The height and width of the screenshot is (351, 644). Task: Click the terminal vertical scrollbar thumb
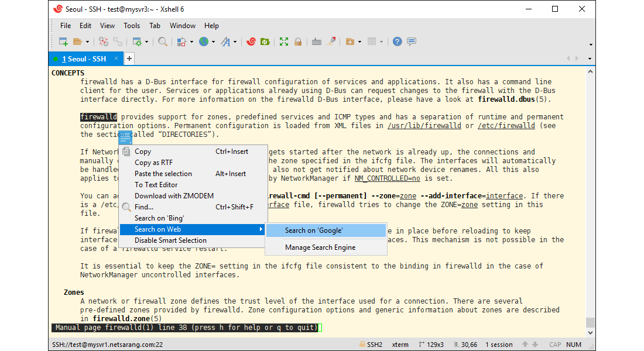[590, 323]
